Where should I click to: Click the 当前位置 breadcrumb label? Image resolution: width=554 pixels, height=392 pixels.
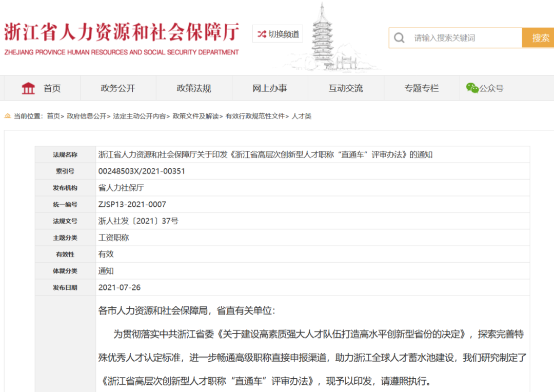pyautogui.click(x=27, y=116)
